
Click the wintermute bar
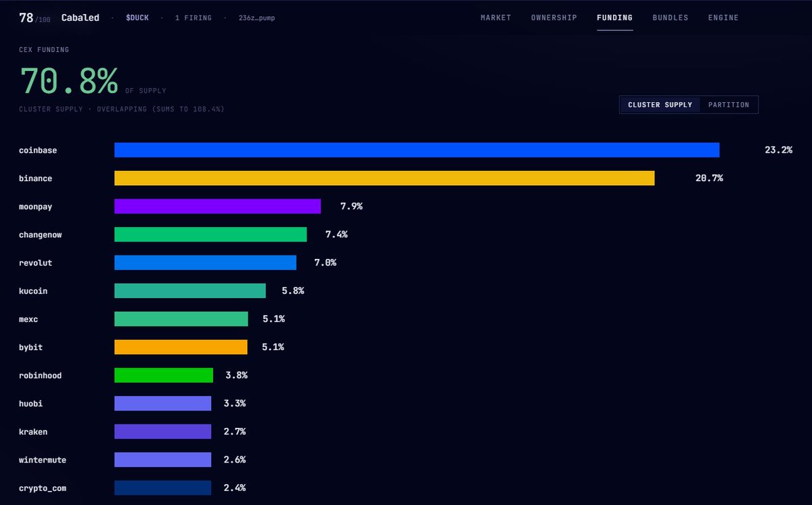162,460
